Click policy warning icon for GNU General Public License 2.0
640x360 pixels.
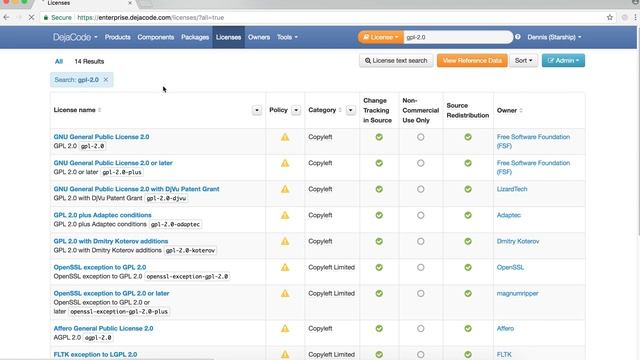pyautogui.click(x=285, y=137)
